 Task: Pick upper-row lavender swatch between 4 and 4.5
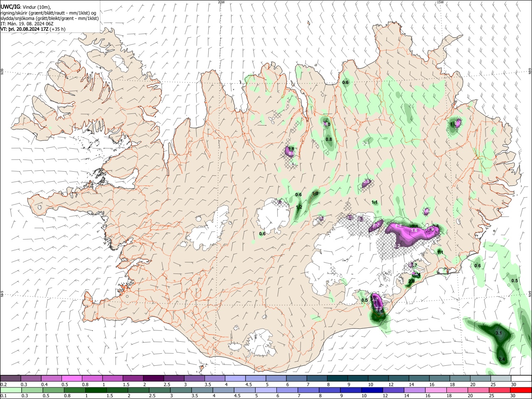click(x=235, y=378)
